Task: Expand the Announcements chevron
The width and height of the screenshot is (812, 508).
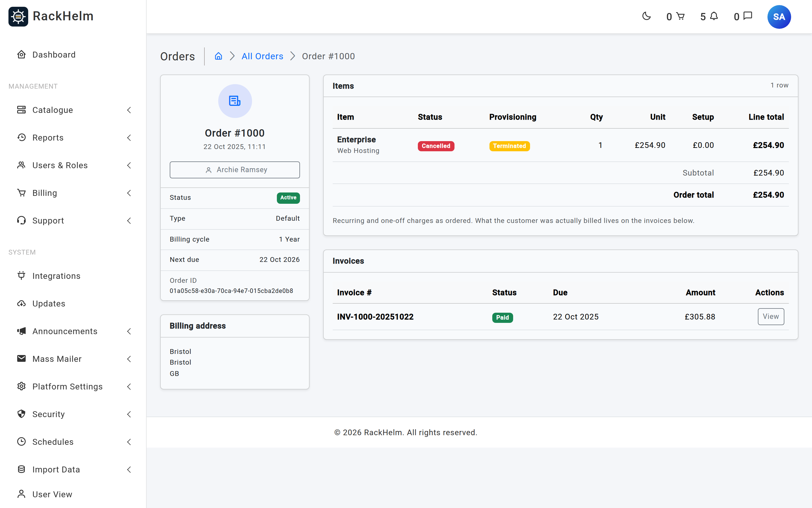Action: pos(129,331)
